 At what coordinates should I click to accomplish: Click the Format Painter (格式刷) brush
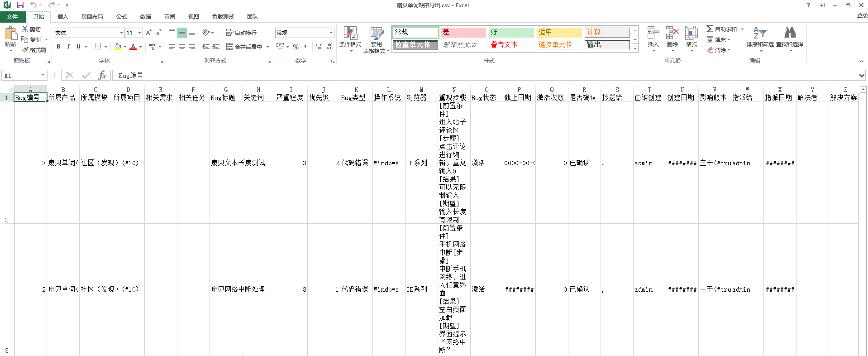pyautogui.click(x=25, y=50)
